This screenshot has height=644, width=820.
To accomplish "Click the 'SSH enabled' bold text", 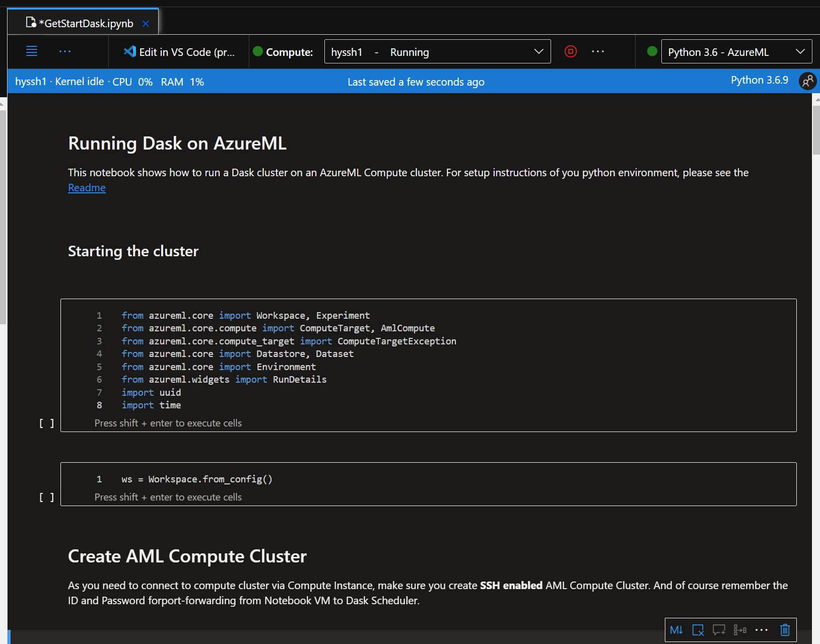I will point(511,586).
